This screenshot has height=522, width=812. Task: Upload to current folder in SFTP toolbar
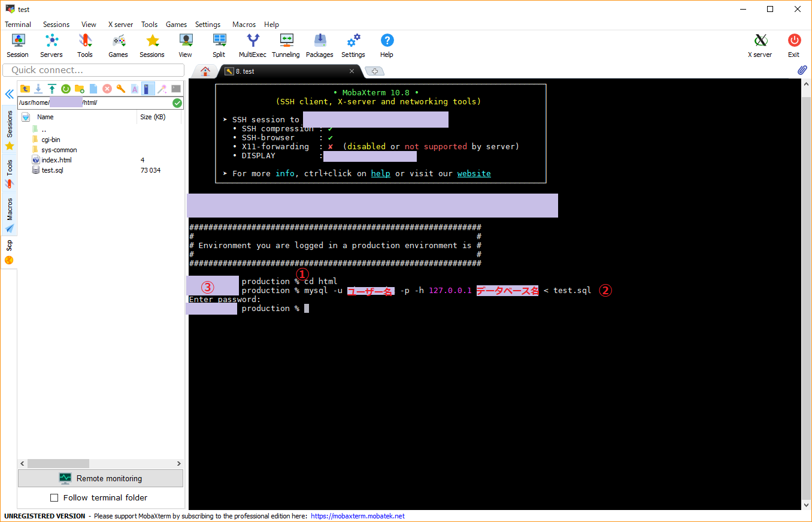pos(52,89)
